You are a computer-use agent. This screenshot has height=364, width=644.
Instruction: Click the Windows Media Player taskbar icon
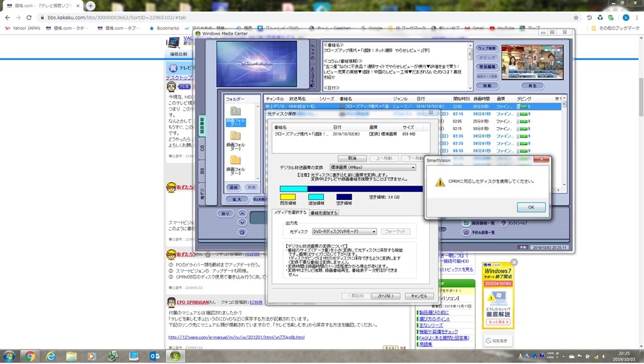pos(92,356)
